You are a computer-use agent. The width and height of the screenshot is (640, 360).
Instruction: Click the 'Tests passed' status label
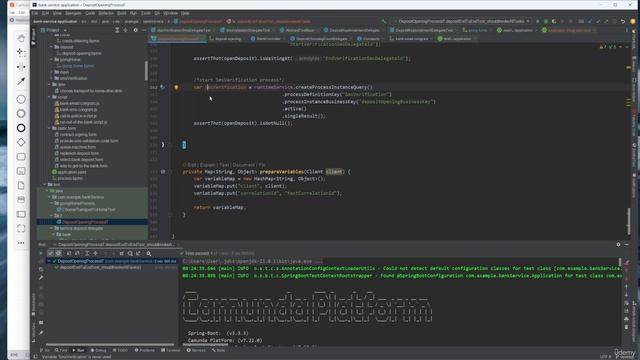pyautogui.click(x=198, y=253)
